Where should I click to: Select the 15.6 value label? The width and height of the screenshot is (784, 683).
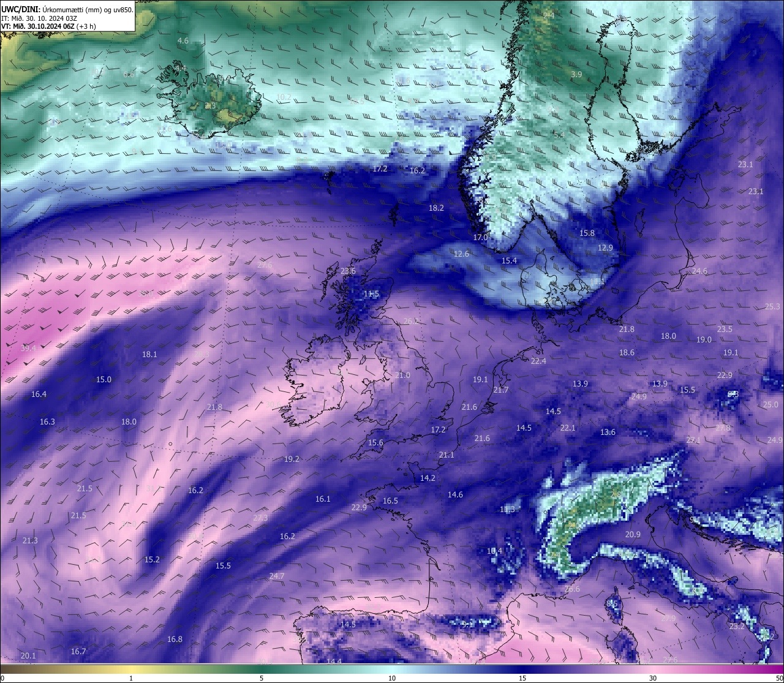click(375, 442)
